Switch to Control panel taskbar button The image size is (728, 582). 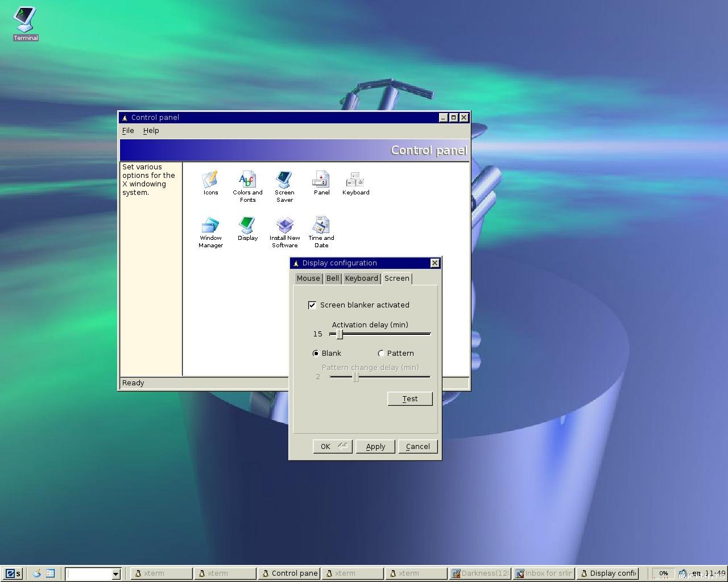click(x=289, y=573)
